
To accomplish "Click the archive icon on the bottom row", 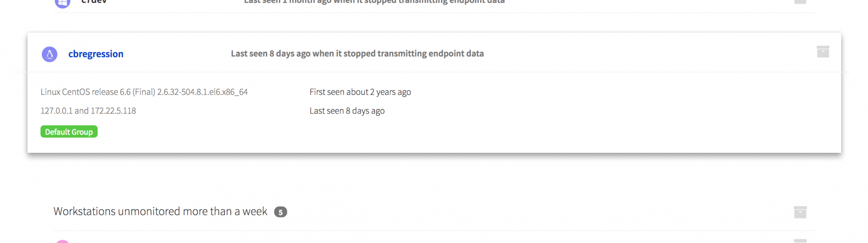I will point(800,241).
